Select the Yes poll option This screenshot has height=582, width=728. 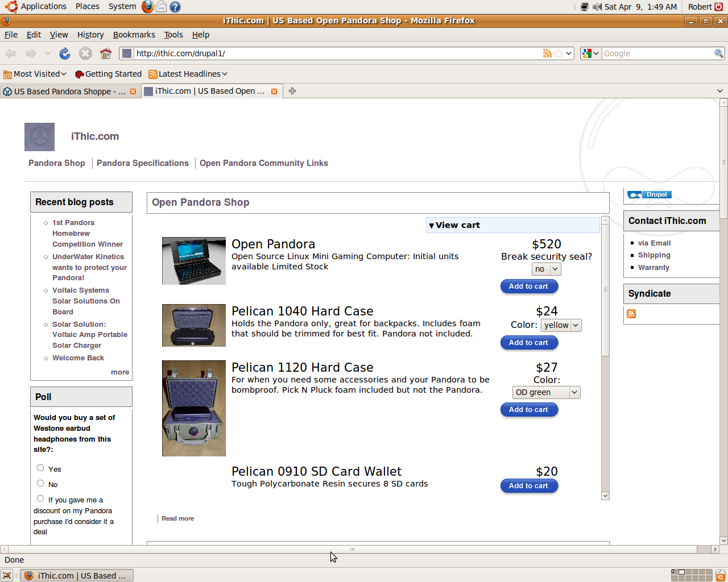pos(40,468)
